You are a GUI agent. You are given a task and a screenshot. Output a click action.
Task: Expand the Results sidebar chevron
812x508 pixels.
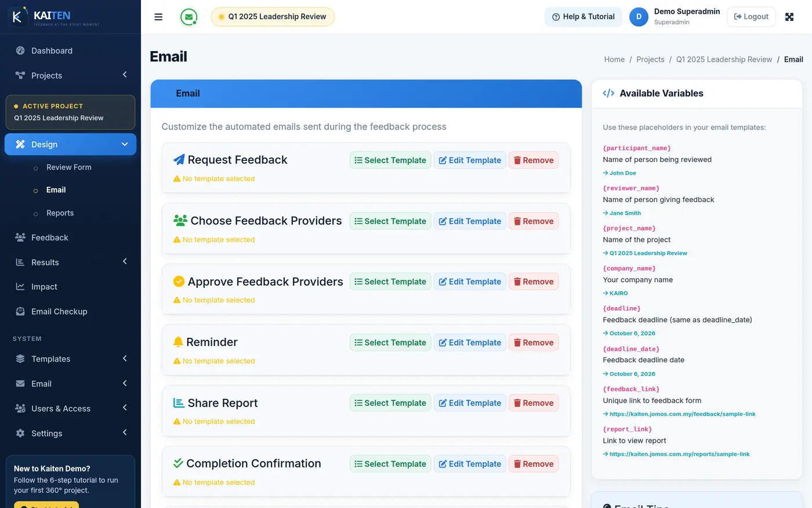[125, 262]
